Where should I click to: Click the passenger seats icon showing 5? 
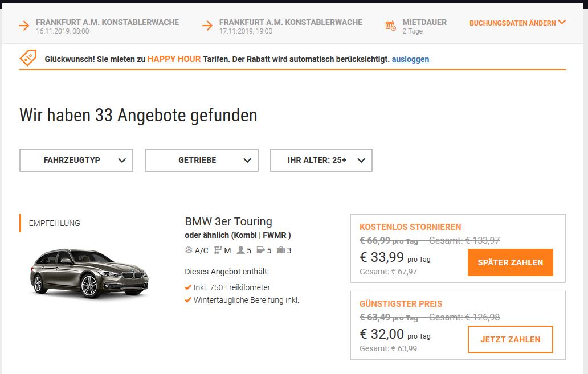242,249
